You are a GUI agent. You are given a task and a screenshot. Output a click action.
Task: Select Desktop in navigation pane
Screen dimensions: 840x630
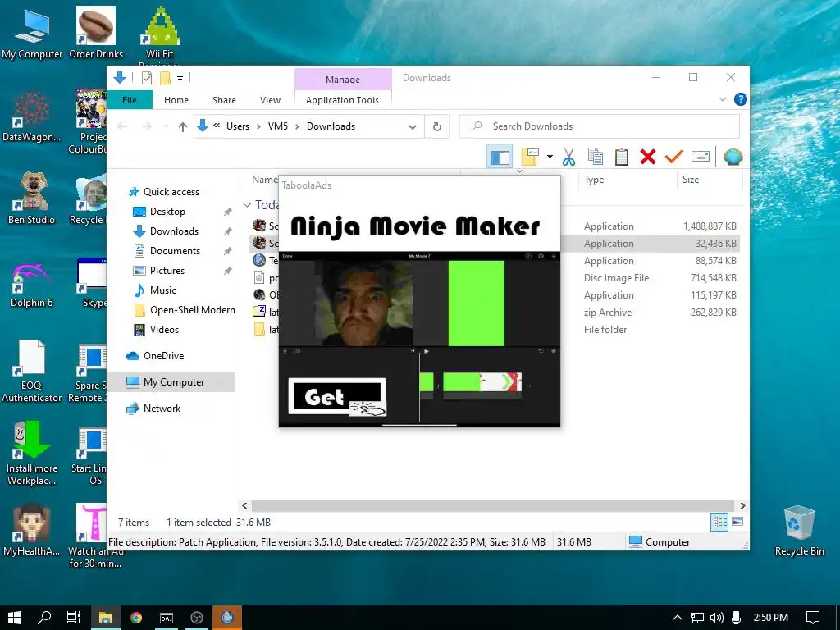point(167,212)
